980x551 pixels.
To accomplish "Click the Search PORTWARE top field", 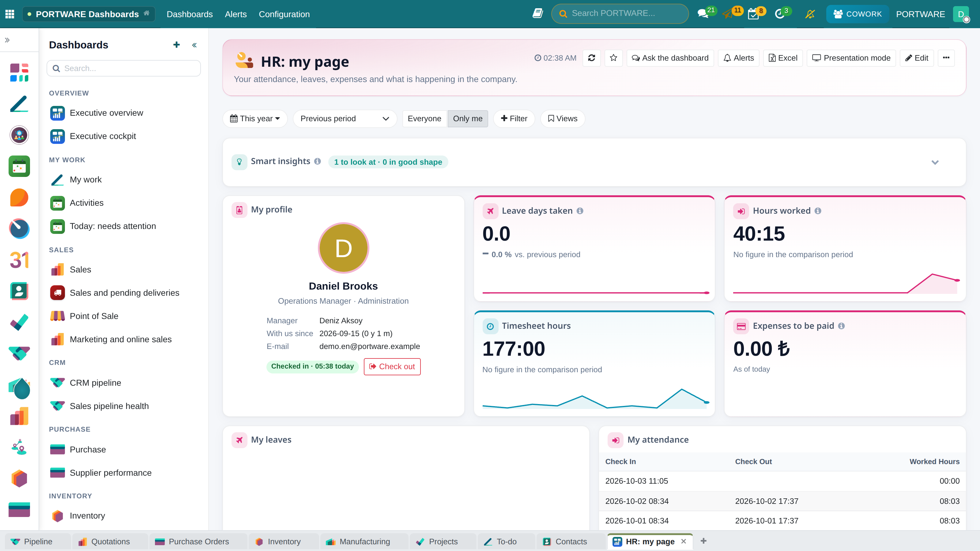I will coord(620,14).
